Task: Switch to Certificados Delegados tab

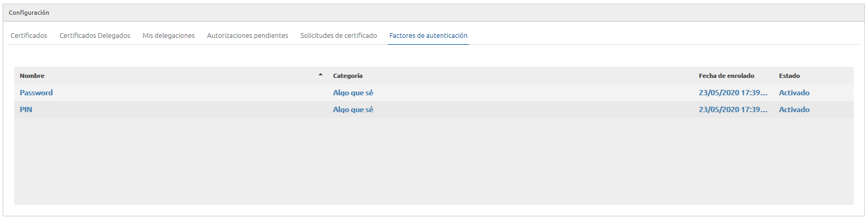Action: point(95,36)
